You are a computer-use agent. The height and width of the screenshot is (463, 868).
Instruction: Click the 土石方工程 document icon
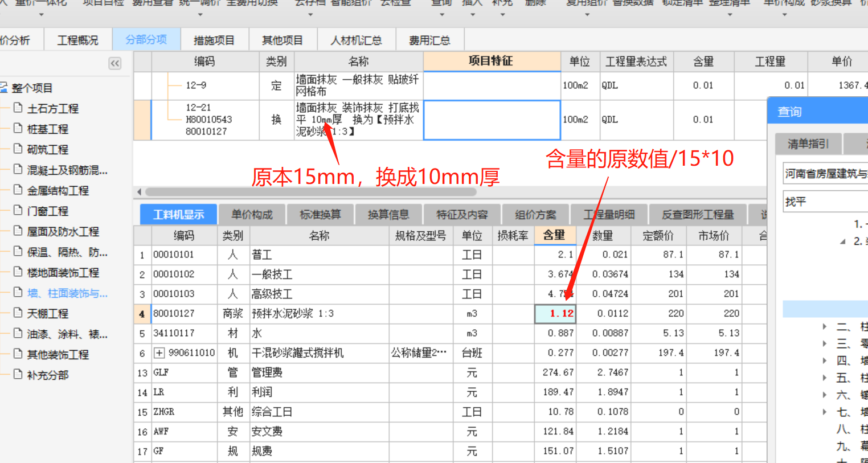(x=18, y=108)
